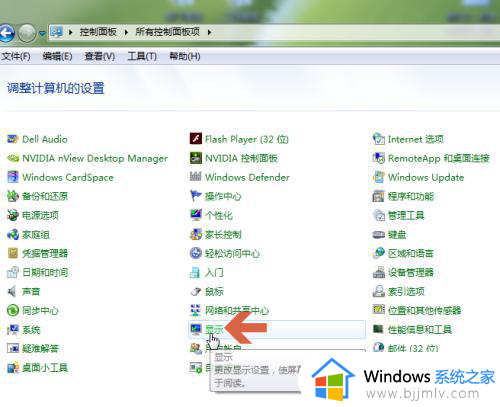Click the 家庭组 homegroup icon
500x407 pixels.
pos(13,234)
